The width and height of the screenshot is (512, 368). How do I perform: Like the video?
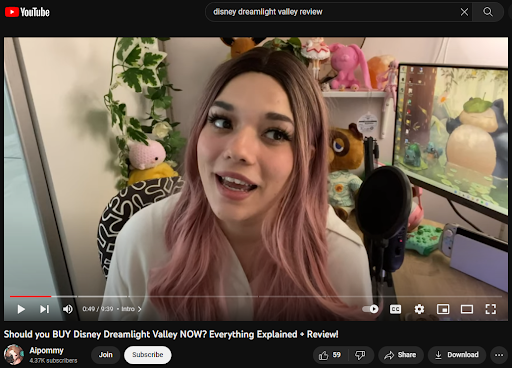[x=330, y=355]
